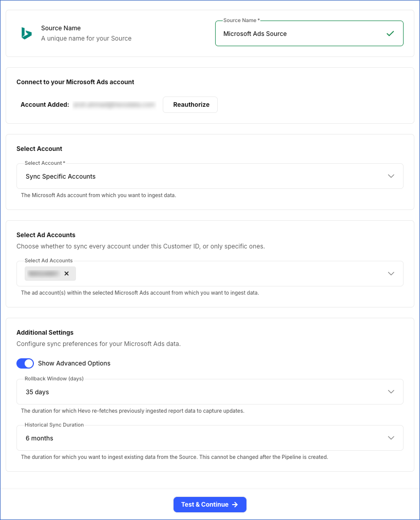Remove the selected ad account chip
Viewport: 420px width, 520px height.
[x=67, y=274]
